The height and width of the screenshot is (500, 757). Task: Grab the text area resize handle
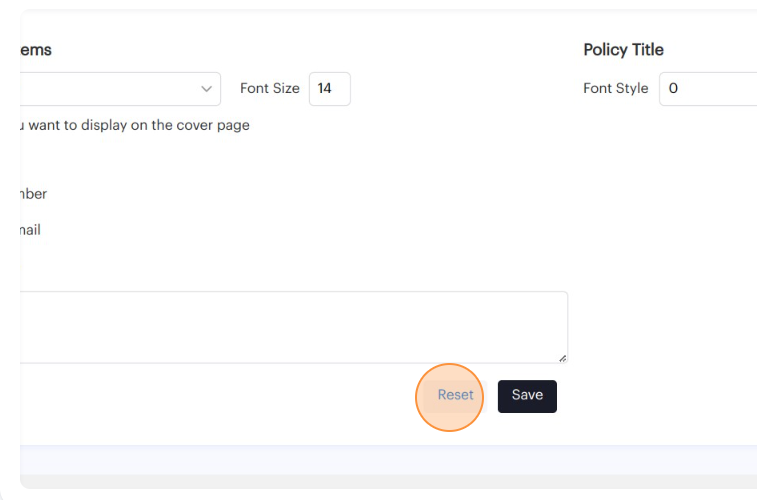pos(562,358)
